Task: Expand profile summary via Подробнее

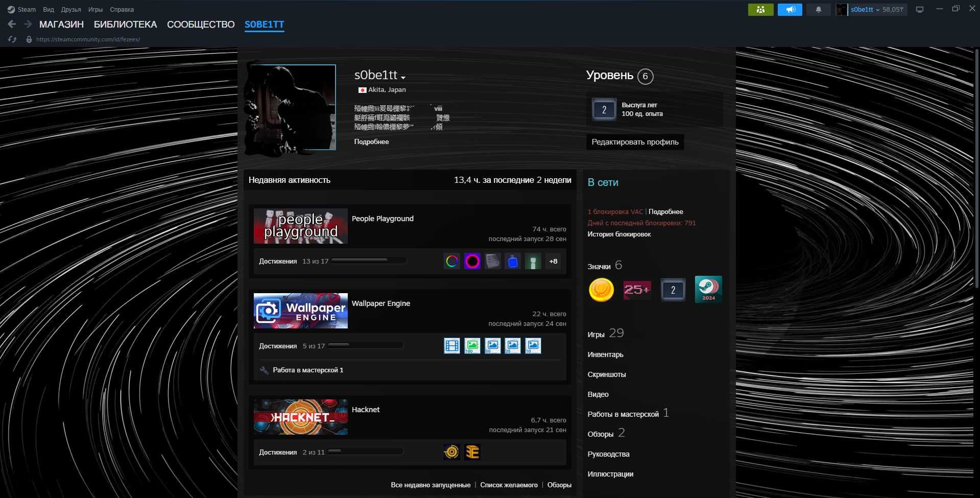Action: click(x=371, y=141)
